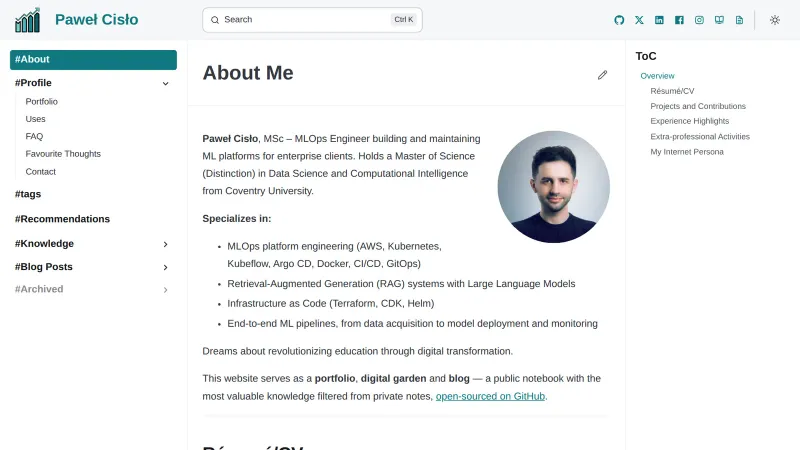Open #Recommendations in the sidebar
800x450 pixels.
click(62, 219)
